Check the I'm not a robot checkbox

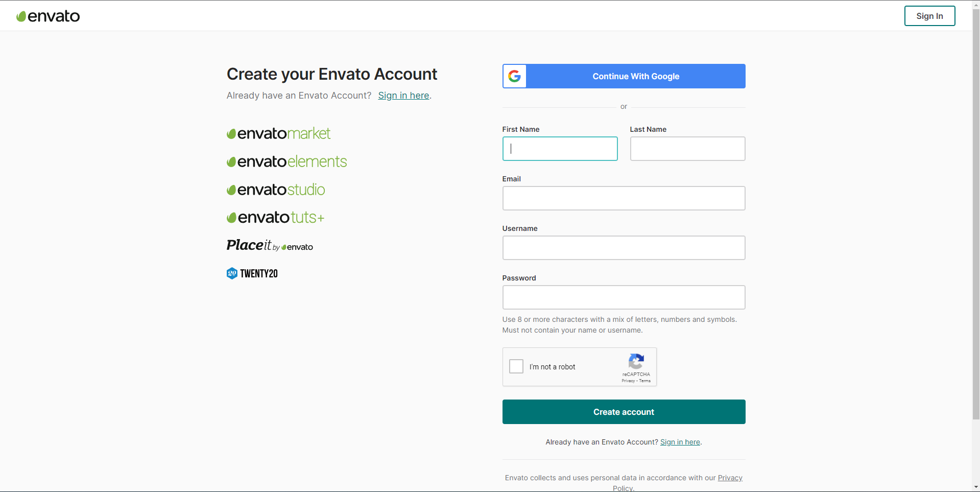[516, 366]
